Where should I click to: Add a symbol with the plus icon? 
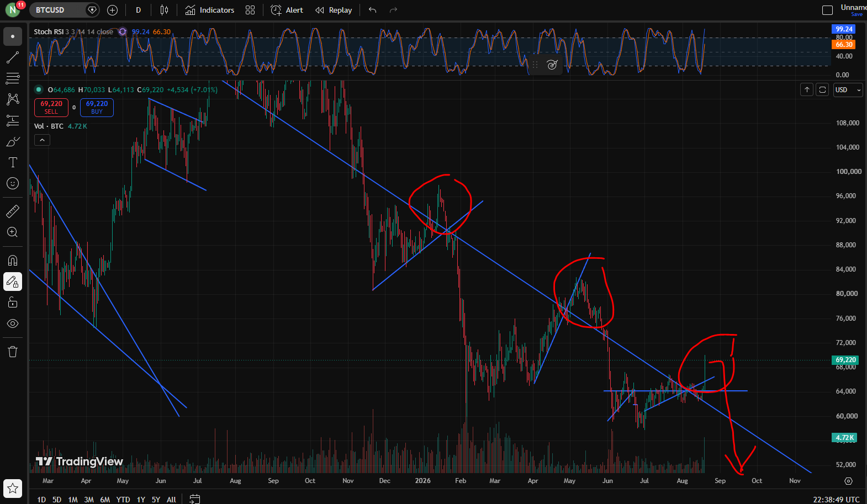[112, 10]
